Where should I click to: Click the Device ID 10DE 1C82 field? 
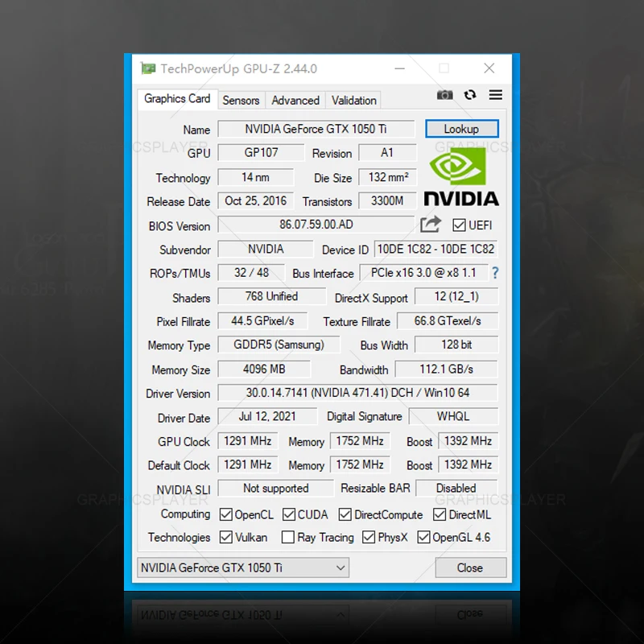click(436, 249)
